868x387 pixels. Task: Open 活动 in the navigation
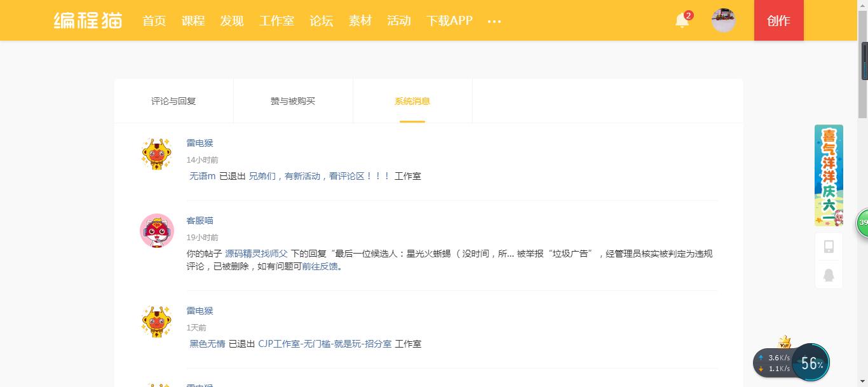pyautogui.click(x=399, y=20)
